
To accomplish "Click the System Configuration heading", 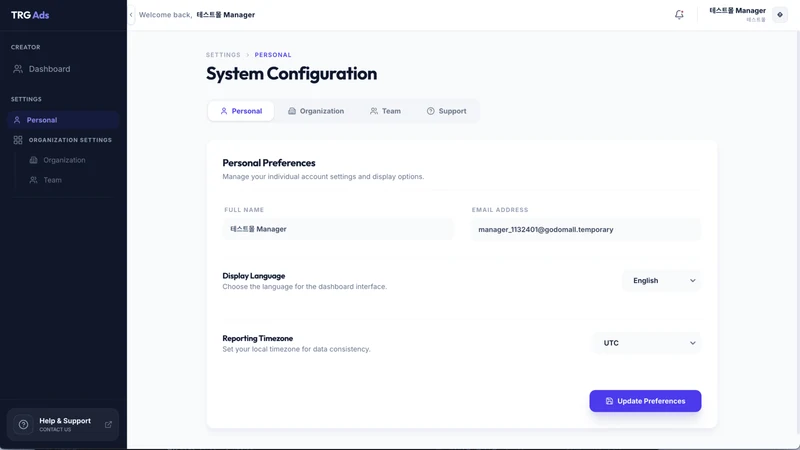I will point(291,73).
